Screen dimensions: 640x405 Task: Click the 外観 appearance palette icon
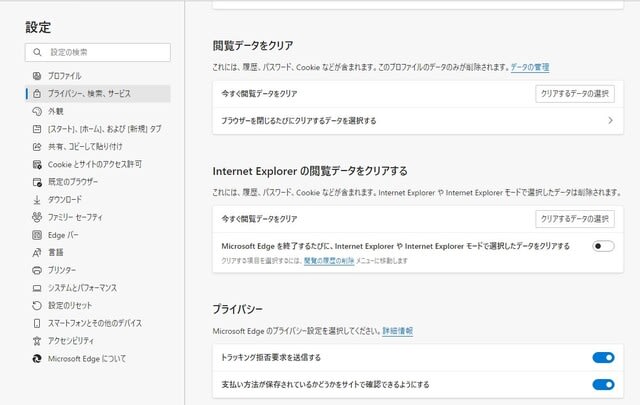tap(37, 111)
